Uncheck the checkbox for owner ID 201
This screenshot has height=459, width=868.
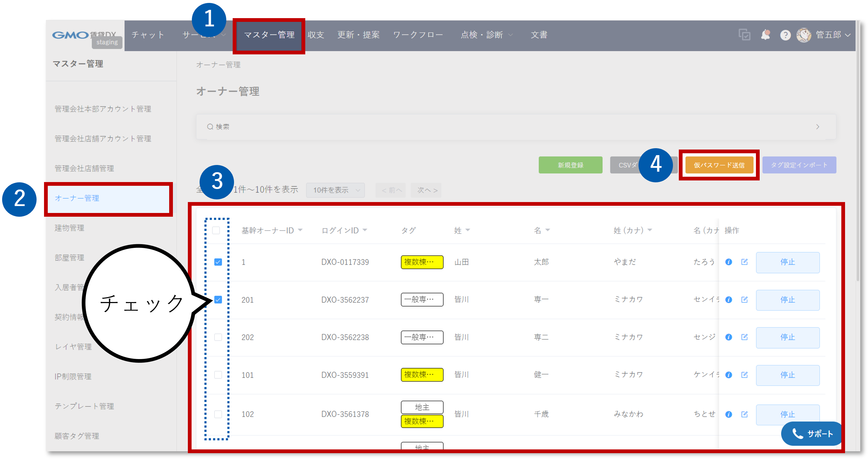(x=218, y=300)
